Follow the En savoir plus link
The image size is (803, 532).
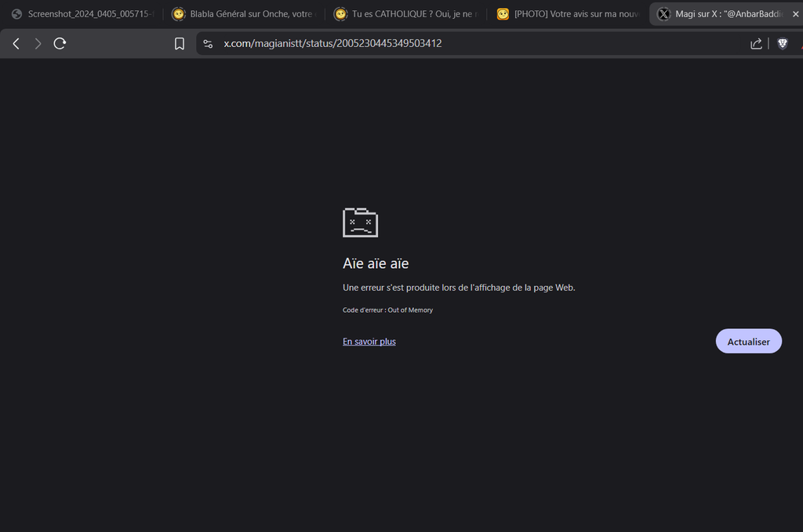point(369,342)
